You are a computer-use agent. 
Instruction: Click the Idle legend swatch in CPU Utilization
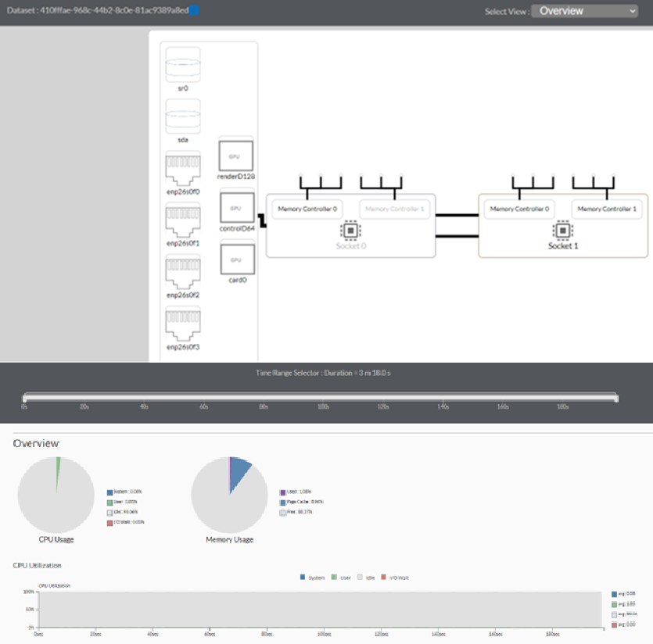(x=360, y=577)
